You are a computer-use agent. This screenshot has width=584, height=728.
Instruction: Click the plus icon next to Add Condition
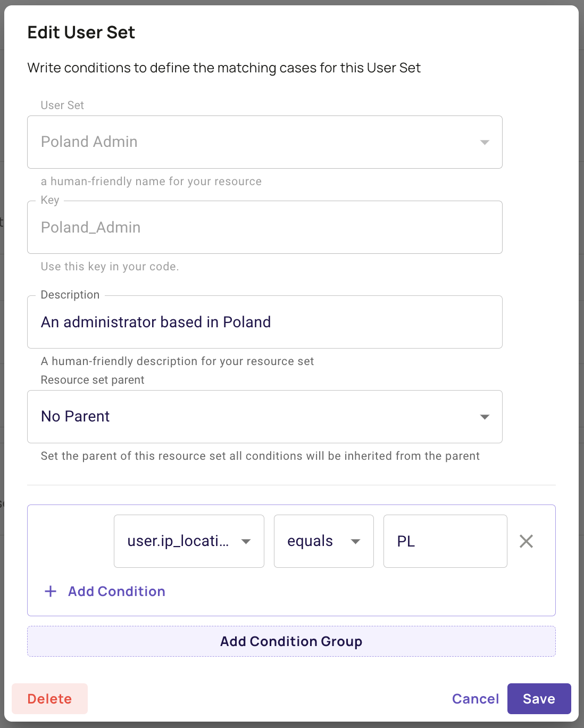(51, 591)
